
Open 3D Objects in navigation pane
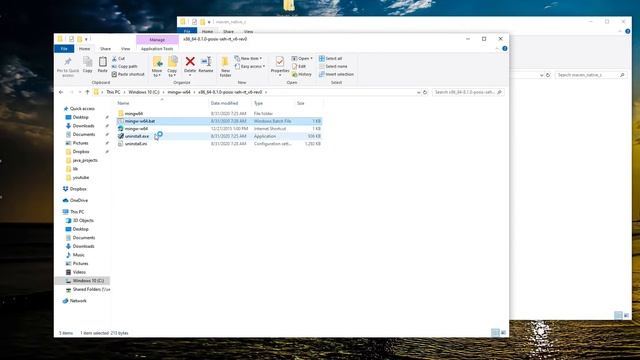83,220
